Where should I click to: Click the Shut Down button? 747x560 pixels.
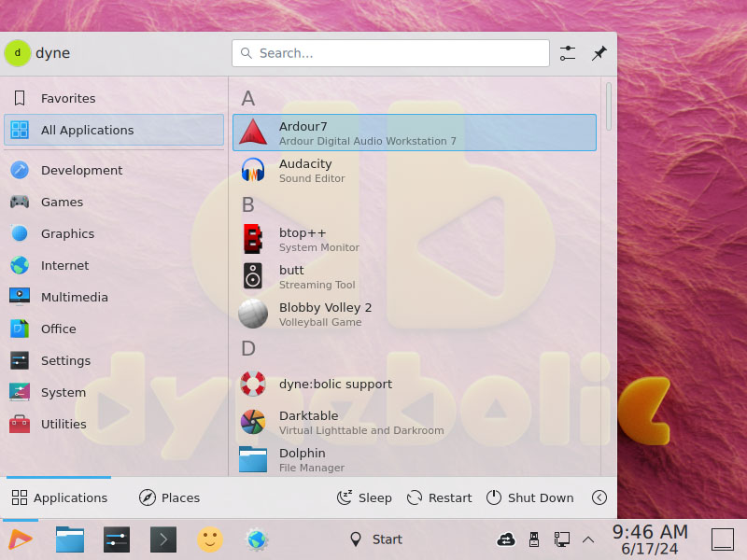coord(529,497)
